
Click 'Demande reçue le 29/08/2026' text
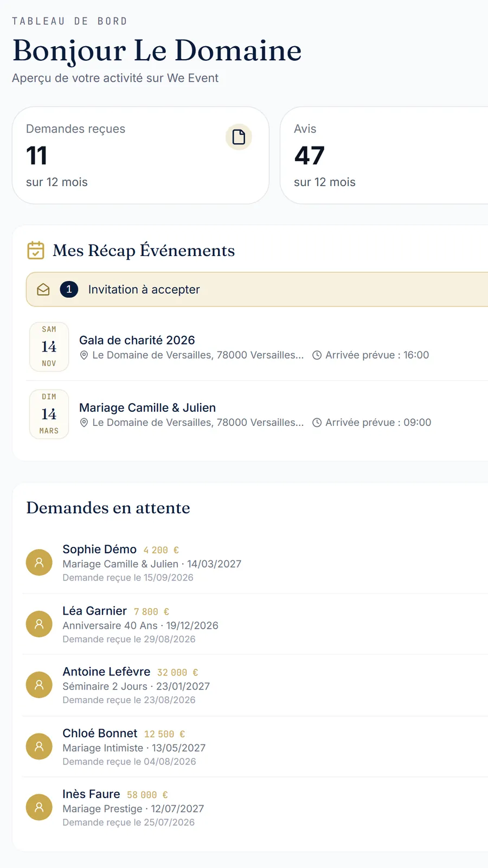(129, 639)
